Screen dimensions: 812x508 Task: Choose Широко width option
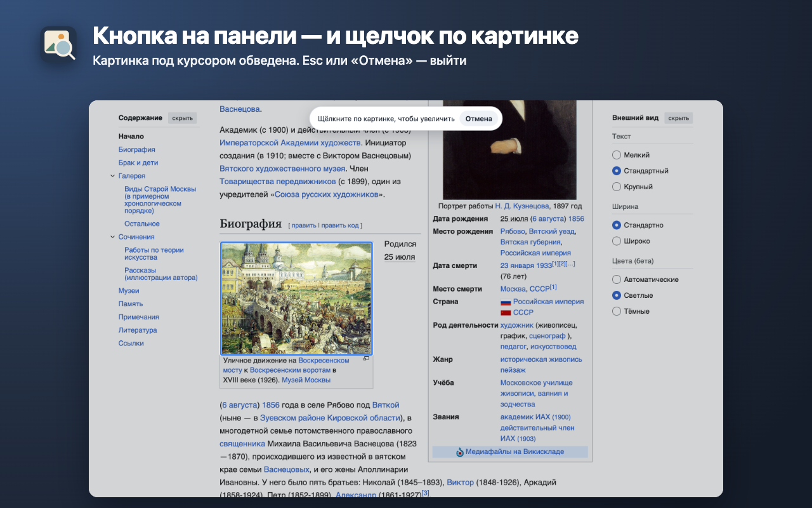616,241
